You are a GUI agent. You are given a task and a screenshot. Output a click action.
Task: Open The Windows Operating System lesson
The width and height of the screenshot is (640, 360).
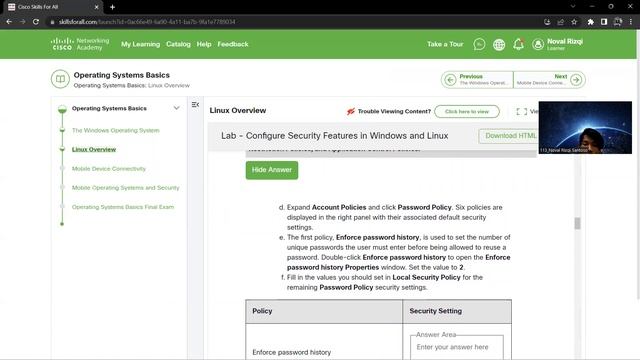pos(116,131)
